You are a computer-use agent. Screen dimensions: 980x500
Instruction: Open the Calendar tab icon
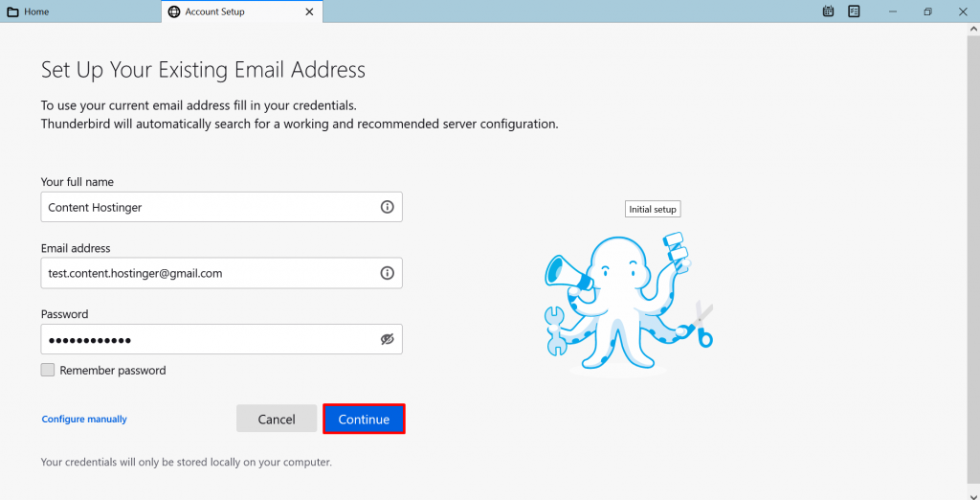pyautogui.click(x=829, y=11)
